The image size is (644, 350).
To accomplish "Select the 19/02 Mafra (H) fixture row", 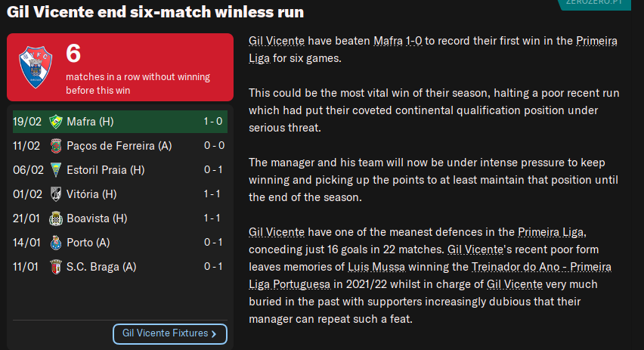I will (119, 122).
